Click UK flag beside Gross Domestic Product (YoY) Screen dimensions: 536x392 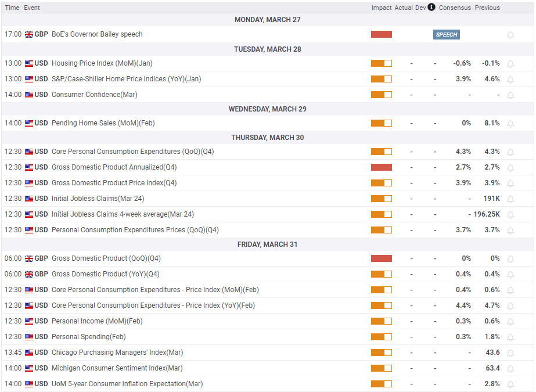pyautogui.click(x=29, y=274)
